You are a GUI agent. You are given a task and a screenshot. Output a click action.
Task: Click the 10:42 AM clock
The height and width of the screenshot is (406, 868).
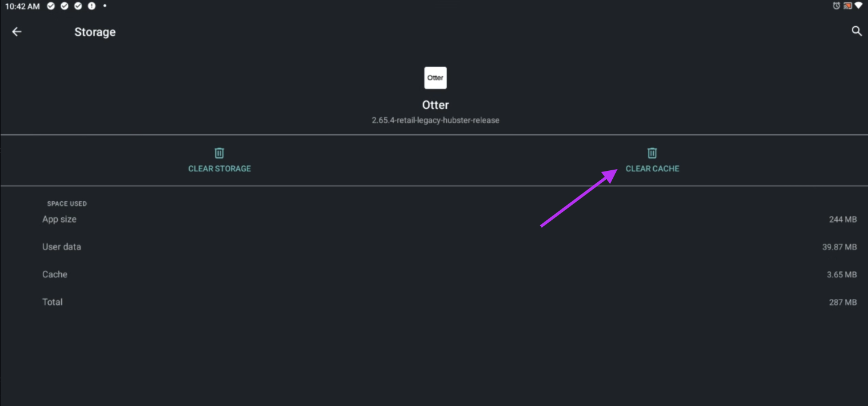[x=23, y=7]
